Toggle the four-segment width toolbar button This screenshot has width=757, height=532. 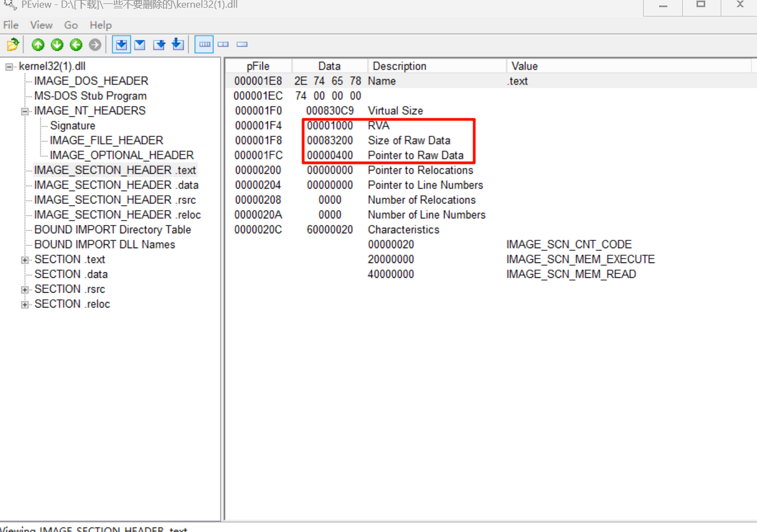click(204, 45)
